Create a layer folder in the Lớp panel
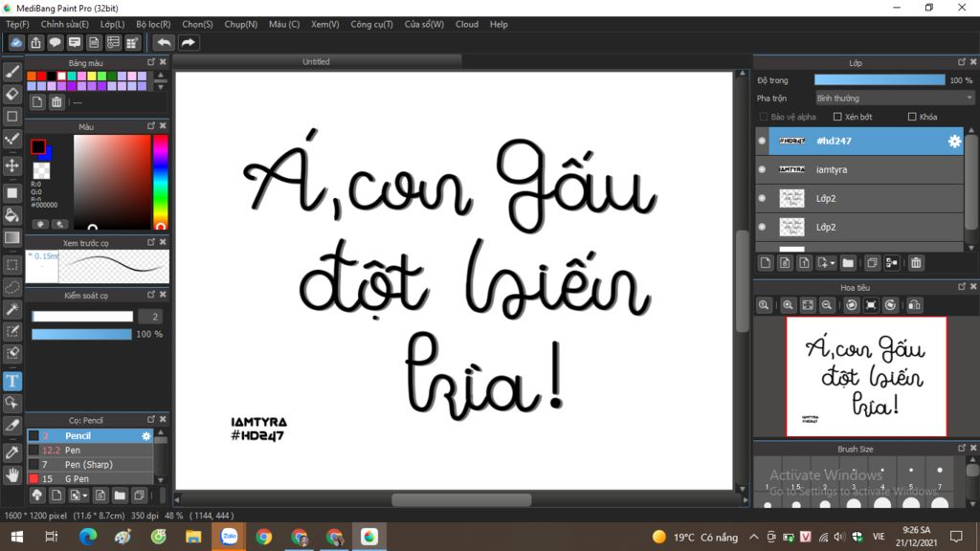 pyautogui.click(x=848, y=263)
